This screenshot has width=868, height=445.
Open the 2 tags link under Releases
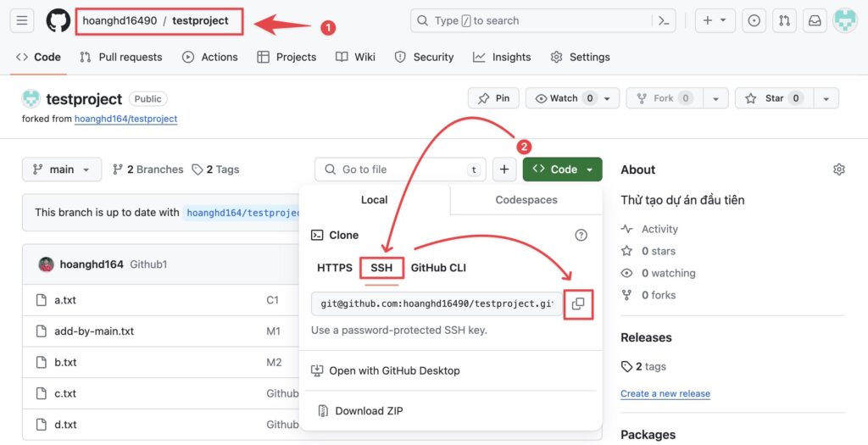[643, 366]
